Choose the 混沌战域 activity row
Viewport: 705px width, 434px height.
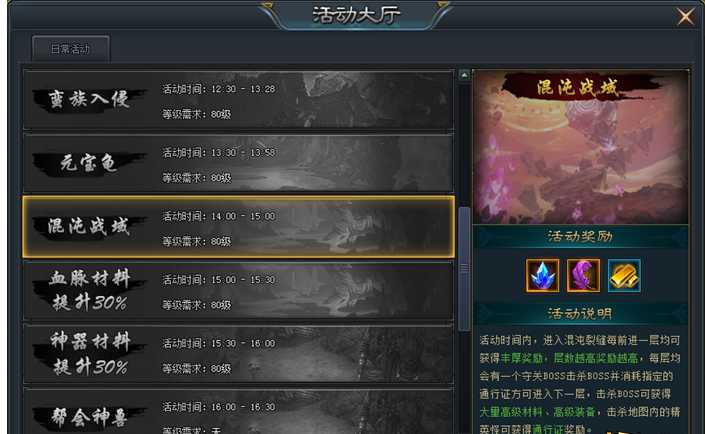click(x=238, y=227)
